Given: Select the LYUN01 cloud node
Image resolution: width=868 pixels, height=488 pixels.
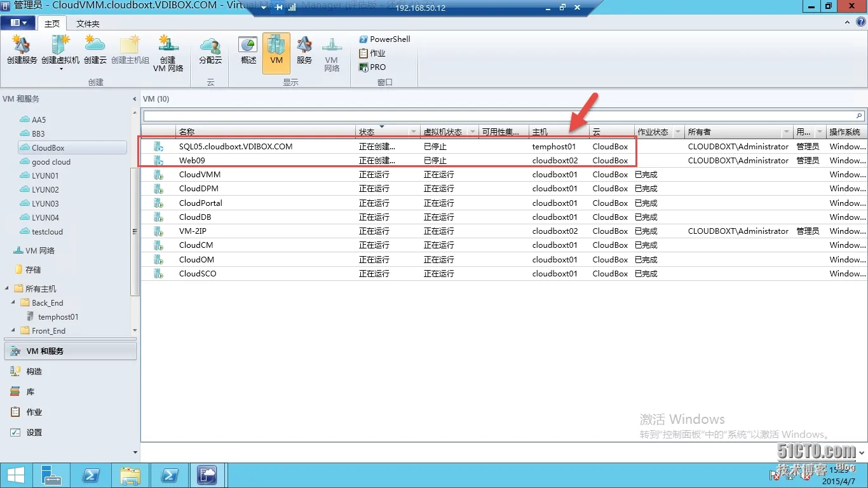Looking at the screenshot, I should [x=45, y=175].
